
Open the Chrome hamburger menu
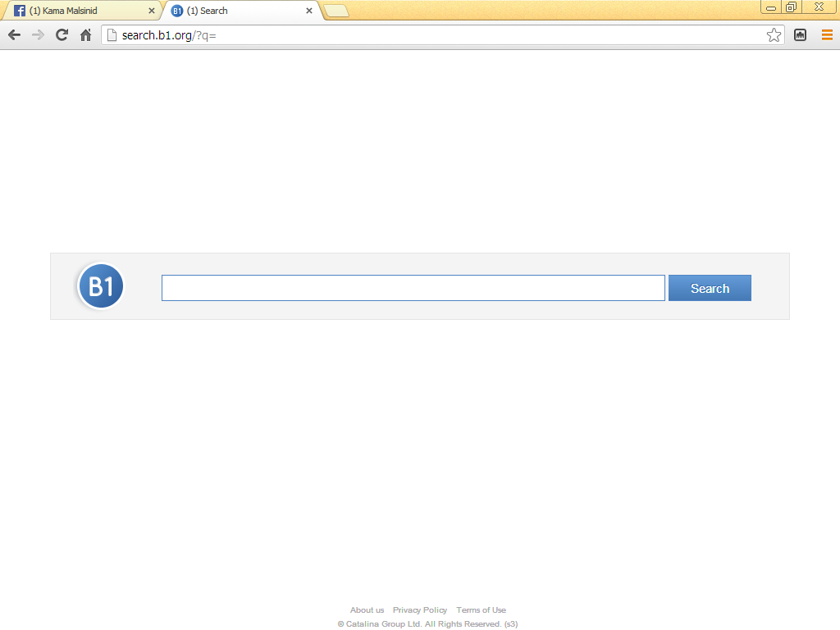click(x=827, y=35)
